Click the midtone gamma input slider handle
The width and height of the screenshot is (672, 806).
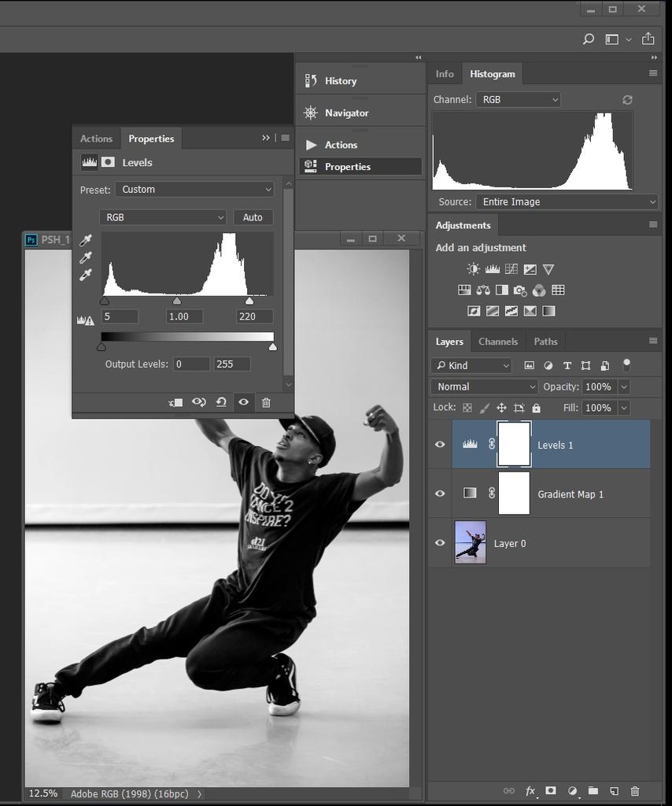(177, 301)
